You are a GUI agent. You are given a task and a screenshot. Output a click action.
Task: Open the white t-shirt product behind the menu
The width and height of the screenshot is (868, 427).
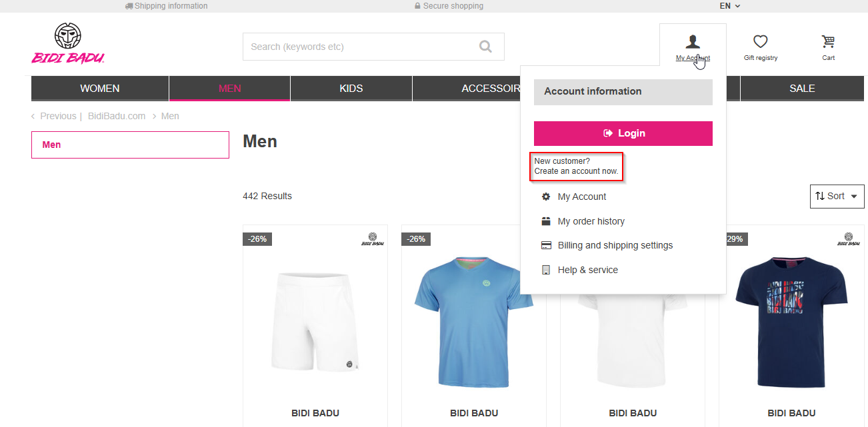(633, 340)
